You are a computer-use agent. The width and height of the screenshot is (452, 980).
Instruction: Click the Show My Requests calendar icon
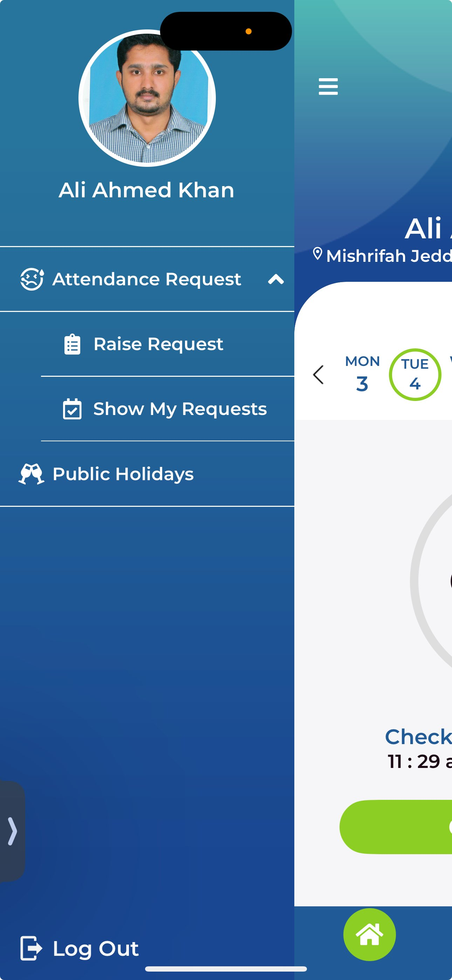click(x=72, y=409)
